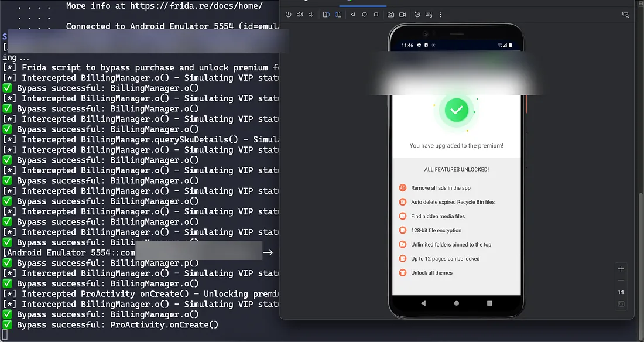Open the device inspector icon at top right
Screen dimensions: 644x342
(625, 15)
